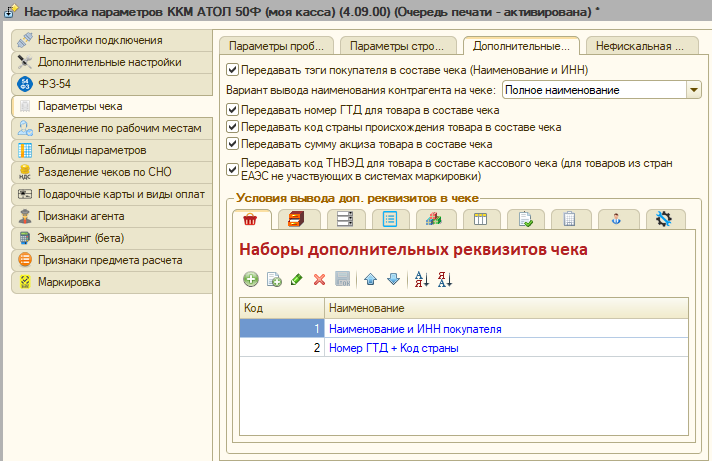
Task: Switch to the Параметры стро... tab
Action: [x=397, y=46]
